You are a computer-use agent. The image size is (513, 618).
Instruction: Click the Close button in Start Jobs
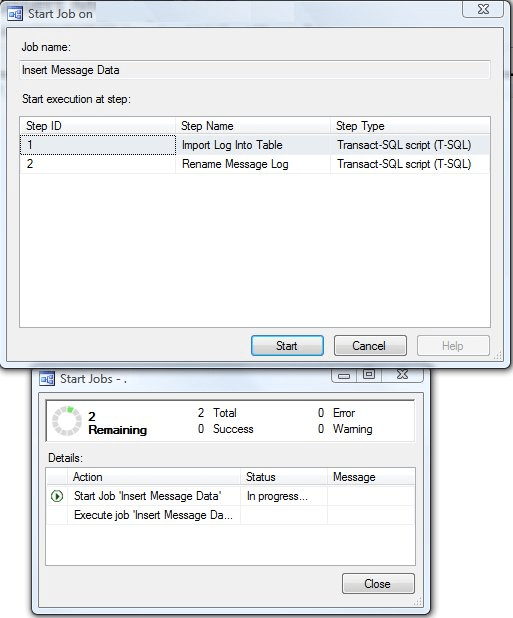pos(378,583)
